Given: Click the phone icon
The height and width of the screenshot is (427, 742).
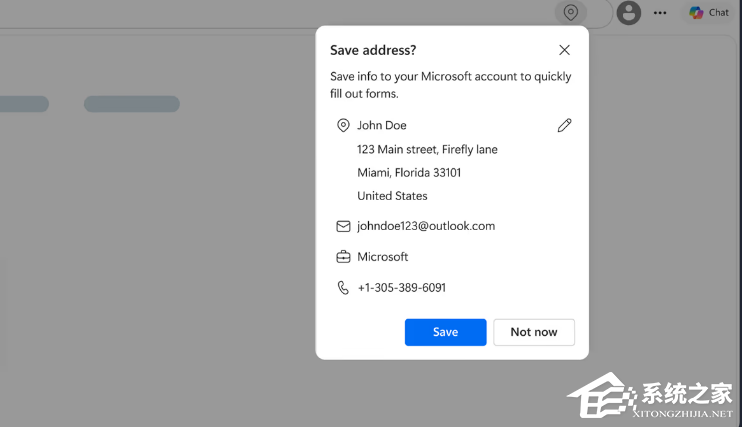Looking at the screenshot, I should click(x=343, y=287).
